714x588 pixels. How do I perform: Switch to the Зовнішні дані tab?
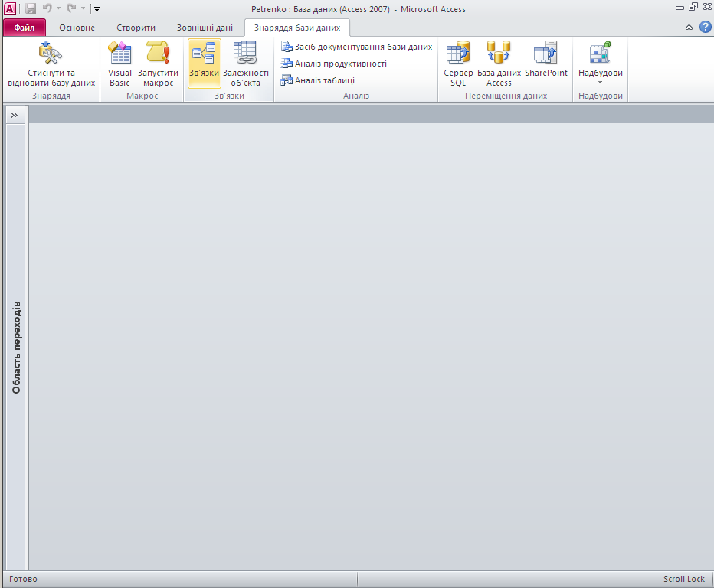[205, 28]
